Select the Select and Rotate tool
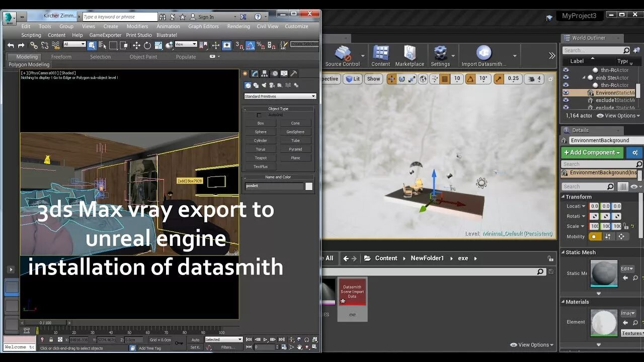Image resolution: width=644 pixels, height=362 pixels. (x=147, y=45)
